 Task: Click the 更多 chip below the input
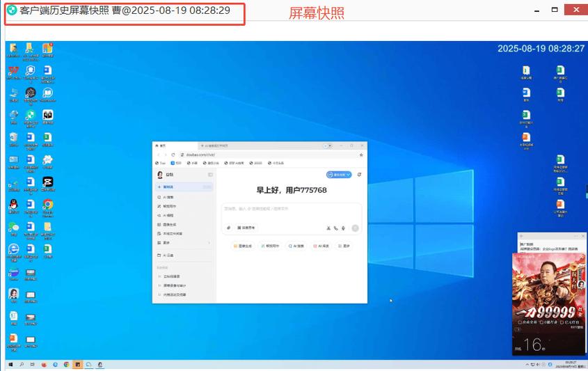click(344, 246)
